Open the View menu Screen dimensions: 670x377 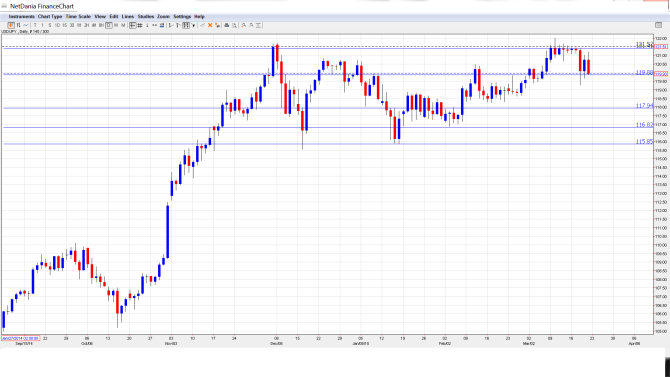[100, 16]
